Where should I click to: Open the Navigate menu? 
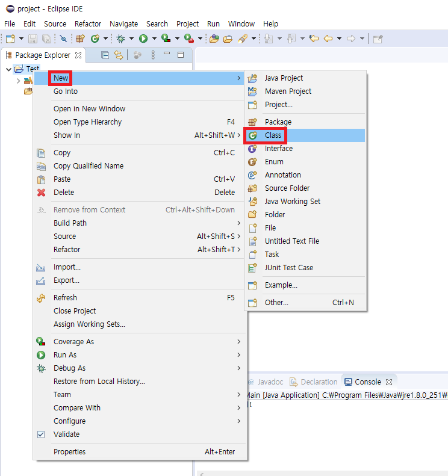point(123,23)
